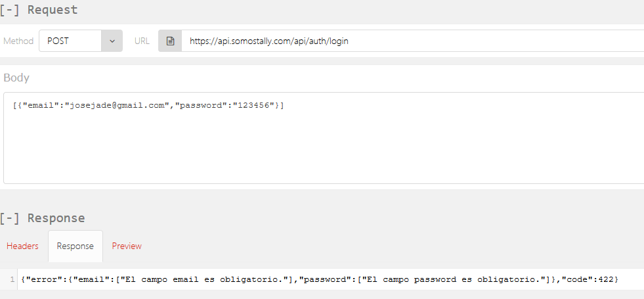
Task: Collapse the Request section
Action: pyautogui.click(x=9, y=10)
